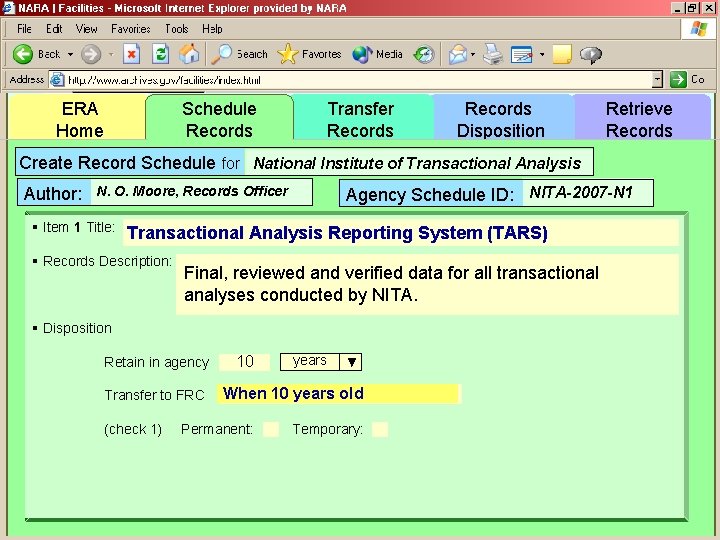Select the Schedule Records tab
The image size is (720, 540).
pos(219,118)
